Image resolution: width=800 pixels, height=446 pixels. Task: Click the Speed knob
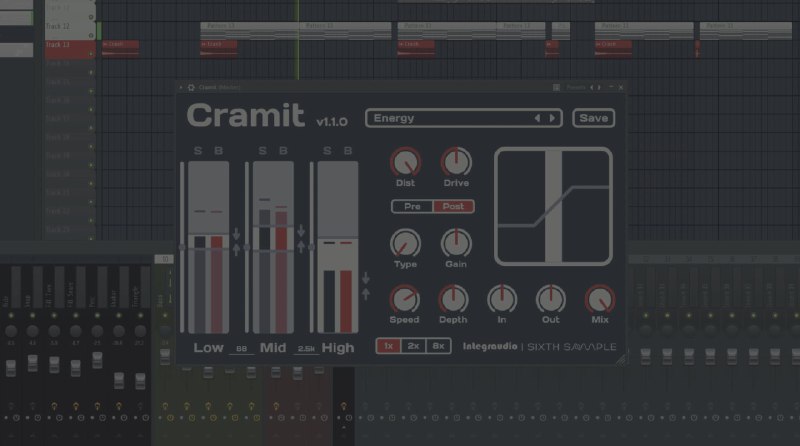[405, 300]
